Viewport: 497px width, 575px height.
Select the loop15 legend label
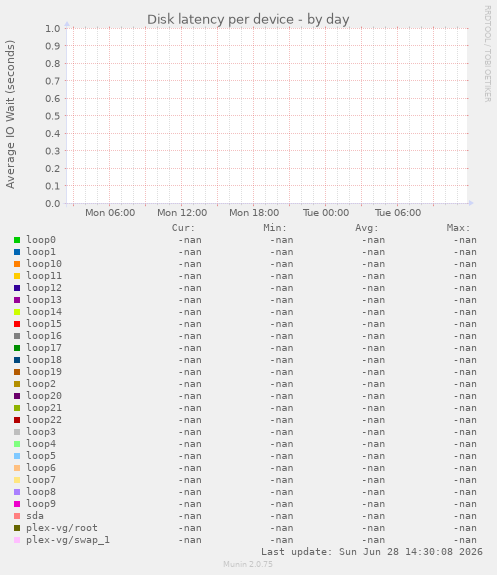coord(44,324)
